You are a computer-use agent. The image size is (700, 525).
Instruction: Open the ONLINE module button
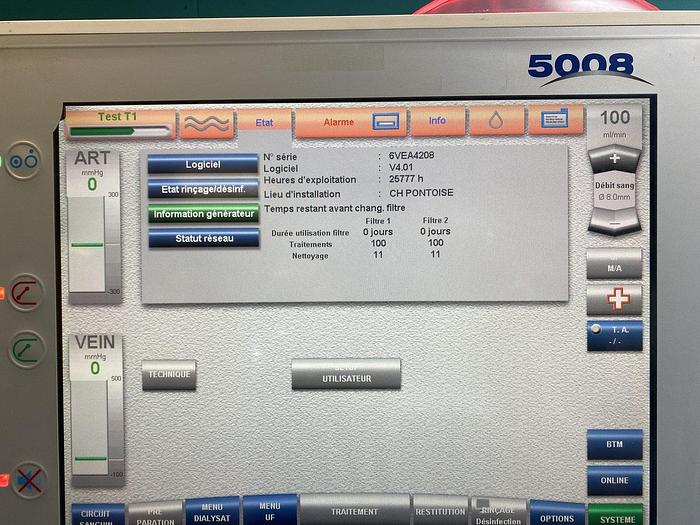point(615,480)
